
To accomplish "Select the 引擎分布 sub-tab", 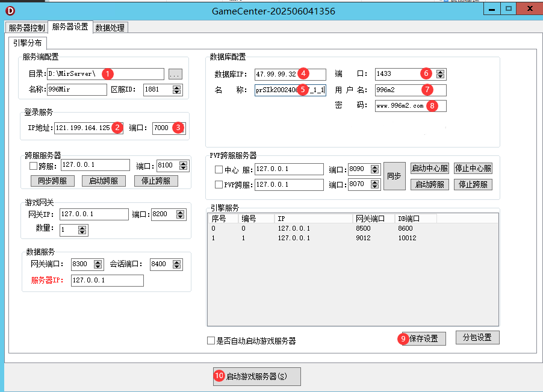I will [26, 43].
